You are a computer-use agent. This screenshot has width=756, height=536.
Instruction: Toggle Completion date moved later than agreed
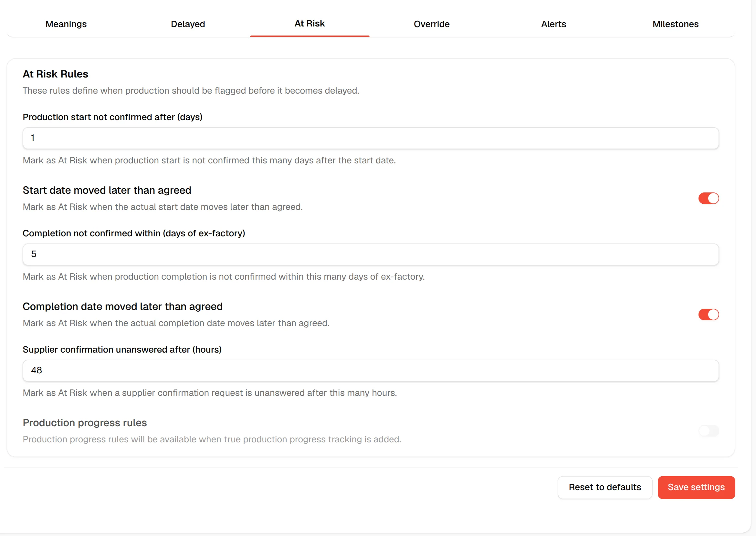pos(709,314)
